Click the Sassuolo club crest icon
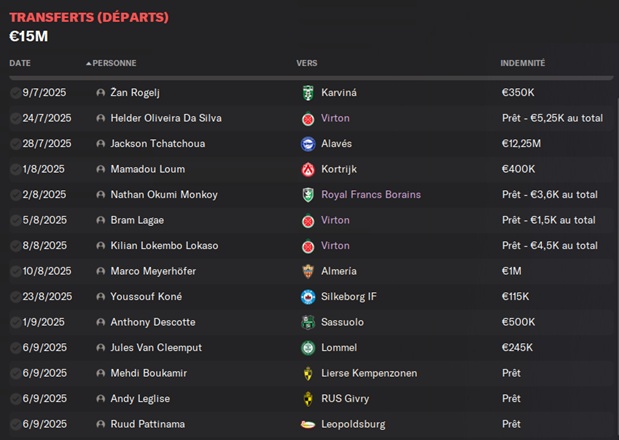 pyautogui.click(x=308, y=322)
